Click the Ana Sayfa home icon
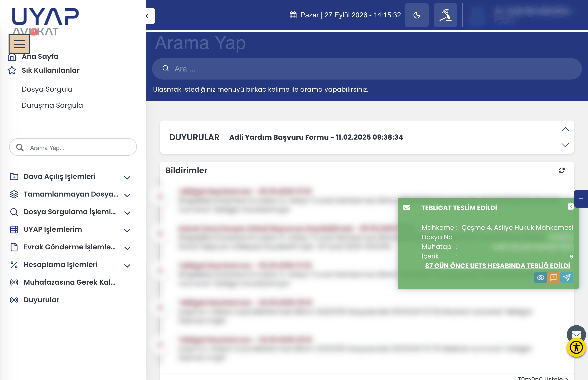This screenshot has height=380, width=588. pos(12,57)
